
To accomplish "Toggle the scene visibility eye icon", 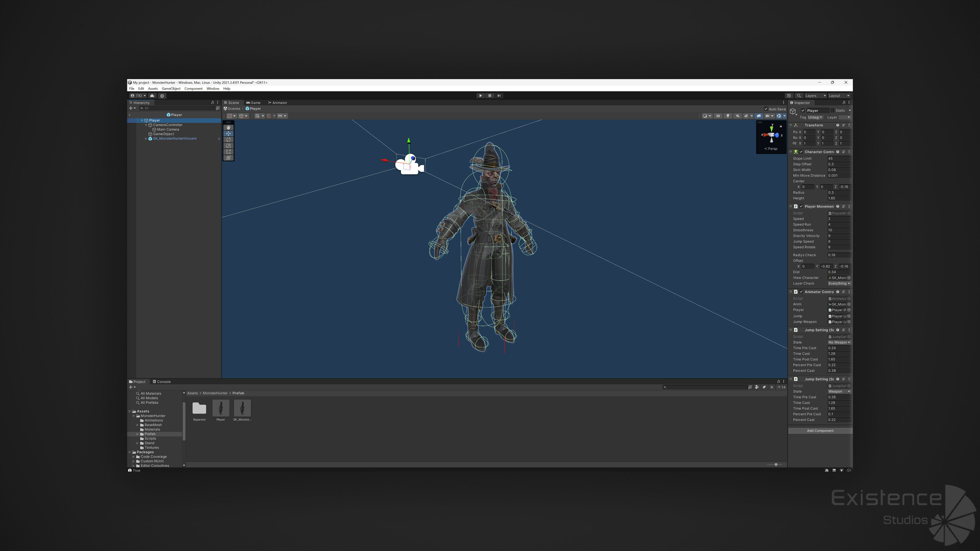I will click(758, 116).
